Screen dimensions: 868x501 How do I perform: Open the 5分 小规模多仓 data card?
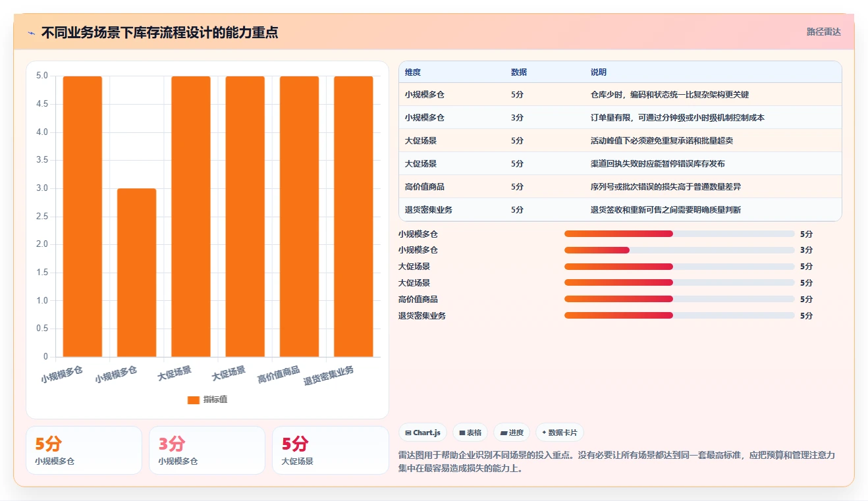pyautogui.click(x=84, y=450)
